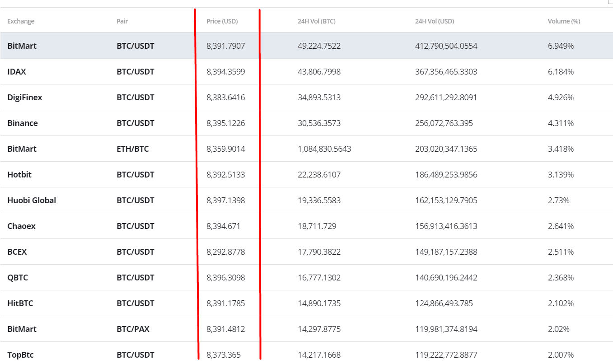The height and width of the screenshot is (364, 613).
Task: Click the BTC/PAX pair link
Action: [133, 329]
